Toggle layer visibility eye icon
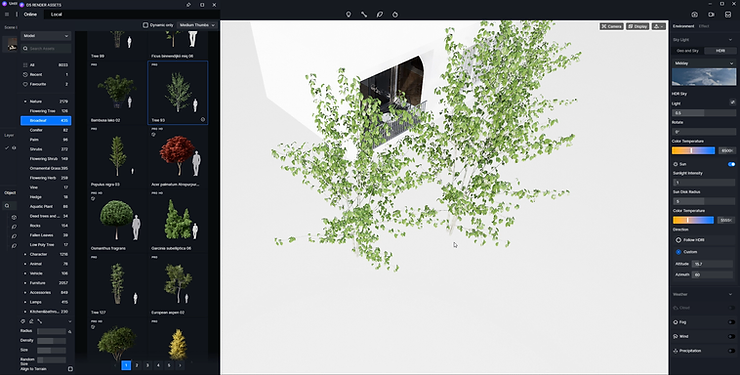The height and width of the screenshot is (375, 740). (14, 148)
